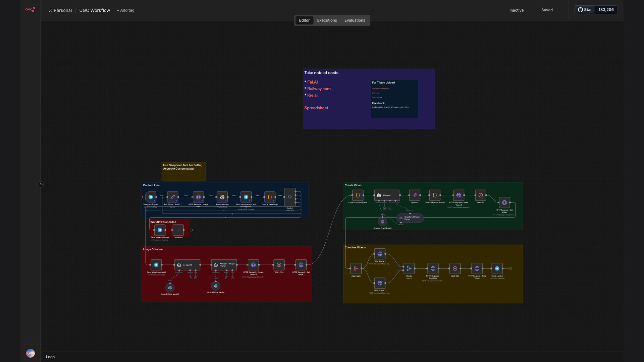Expand the Logs panel
Image resolution: width=644 pixels, height=362 pixels.
pyautogui.click(x=50, y=357)
